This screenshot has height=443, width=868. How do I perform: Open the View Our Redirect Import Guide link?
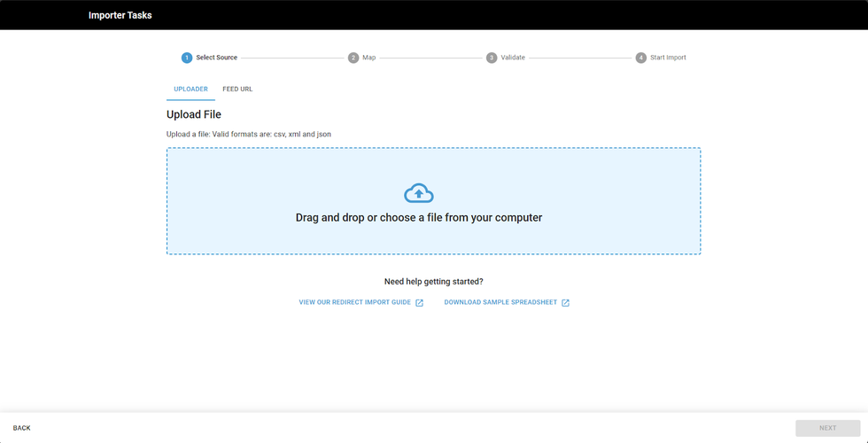(x=354, y=303)
